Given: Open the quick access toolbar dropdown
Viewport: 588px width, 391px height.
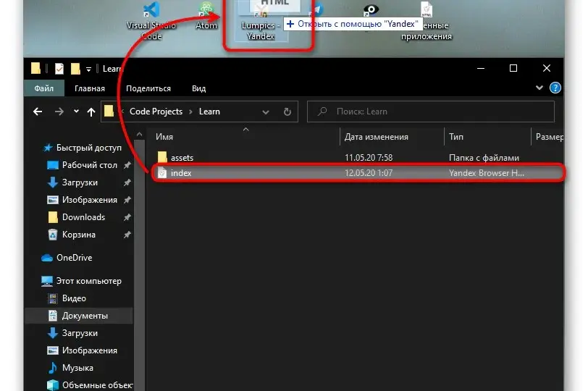Looking at the screenshot, I should [x=88, y=69].
